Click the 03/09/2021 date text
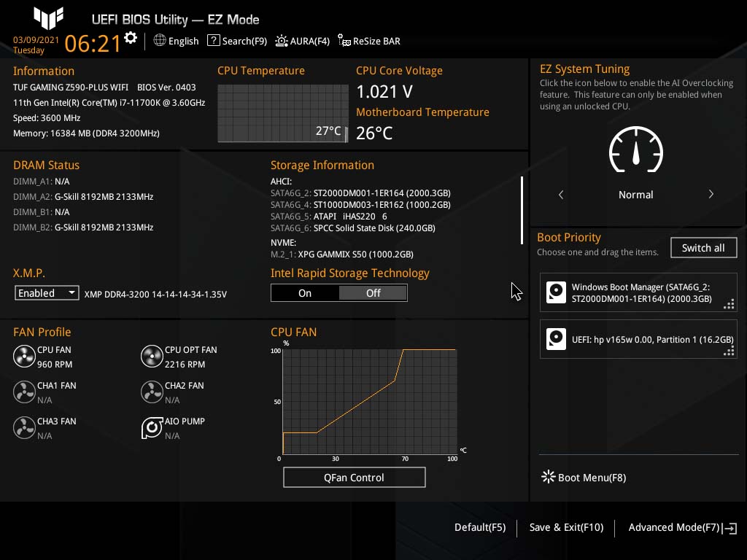This screenshot has width=747, height=560. coord(36,39)
